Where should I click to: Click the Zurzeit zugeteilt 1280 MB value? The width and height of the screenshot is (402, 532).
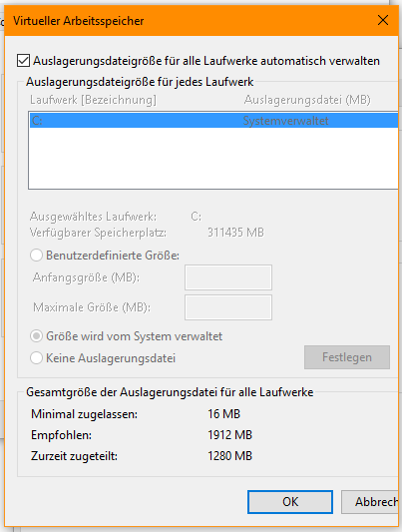click(230, 456)
